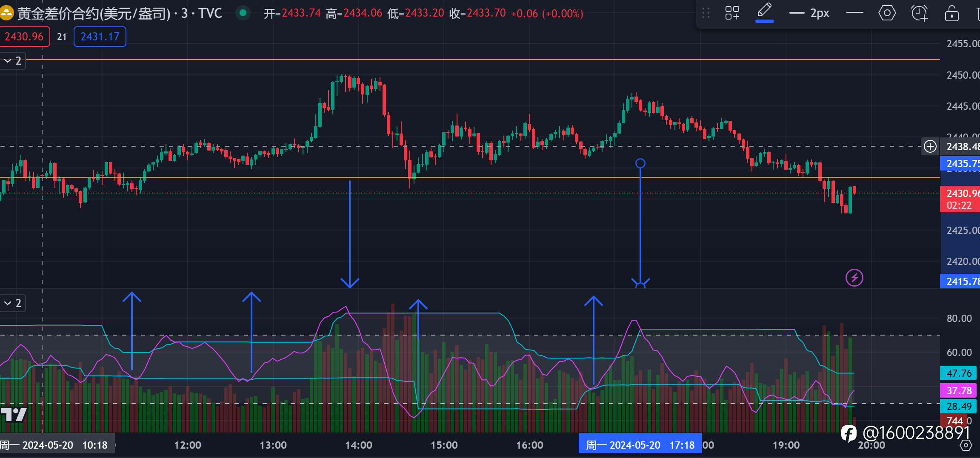The image size is (980, 458).
Task: Click the 744 volume value label
Action: click(954, 421)
